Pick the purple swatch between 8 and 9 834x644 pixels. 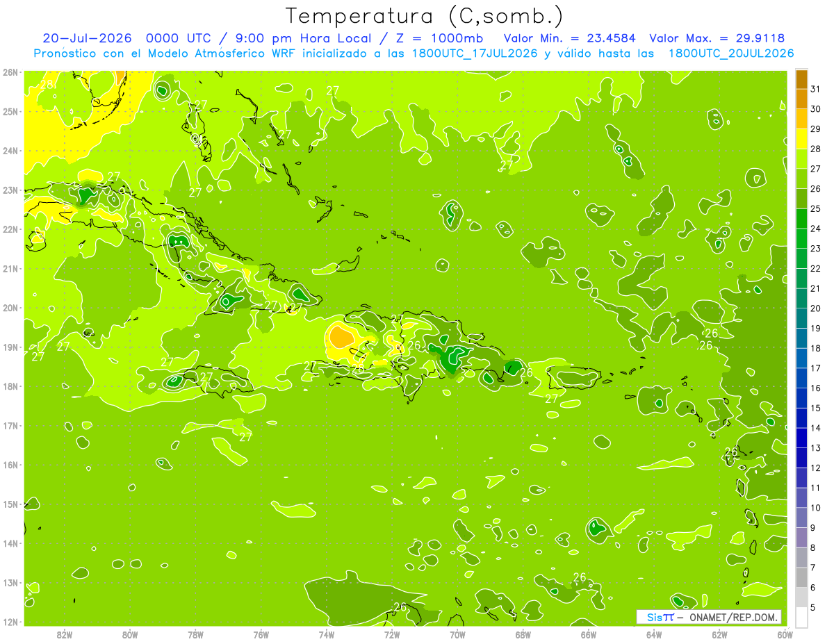click(802, 538)
